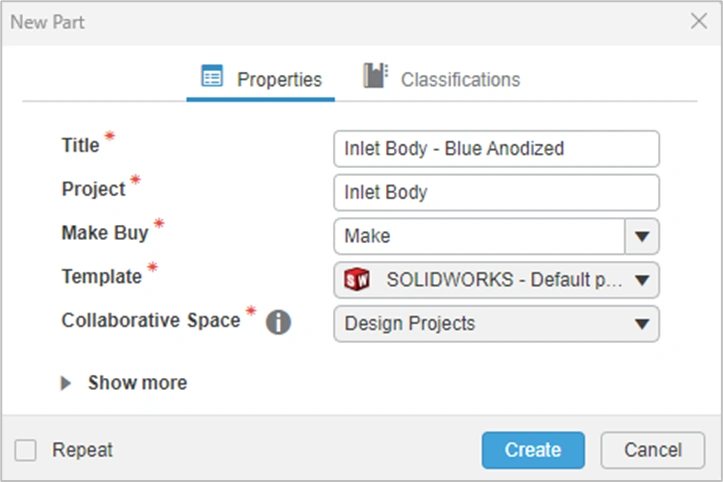
Task: Click the Classifications tab books icon
Action: 375,77
